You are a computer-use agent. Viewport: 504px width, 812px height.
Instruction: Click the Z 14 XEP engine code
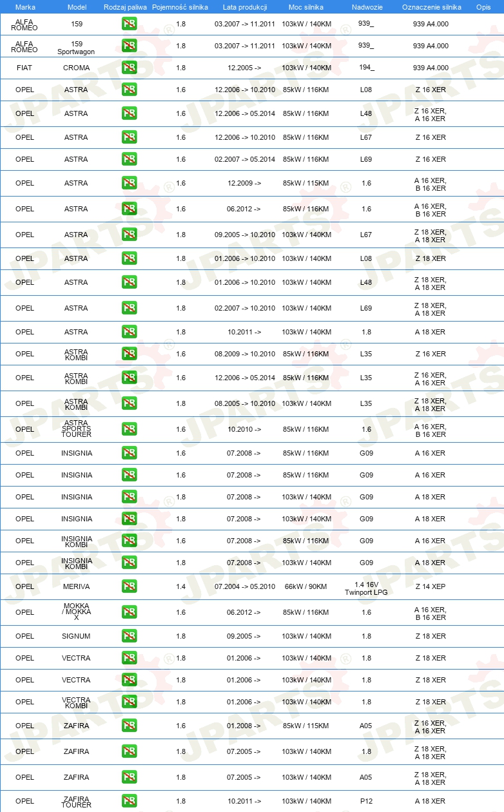[x=431, y=586]
